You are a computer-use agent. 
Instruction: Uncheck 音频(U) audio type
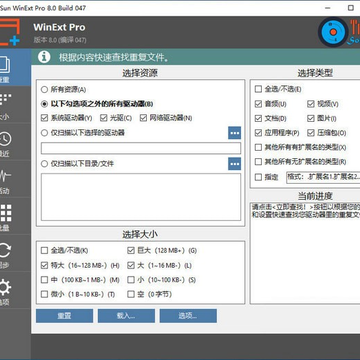[258, 104]
